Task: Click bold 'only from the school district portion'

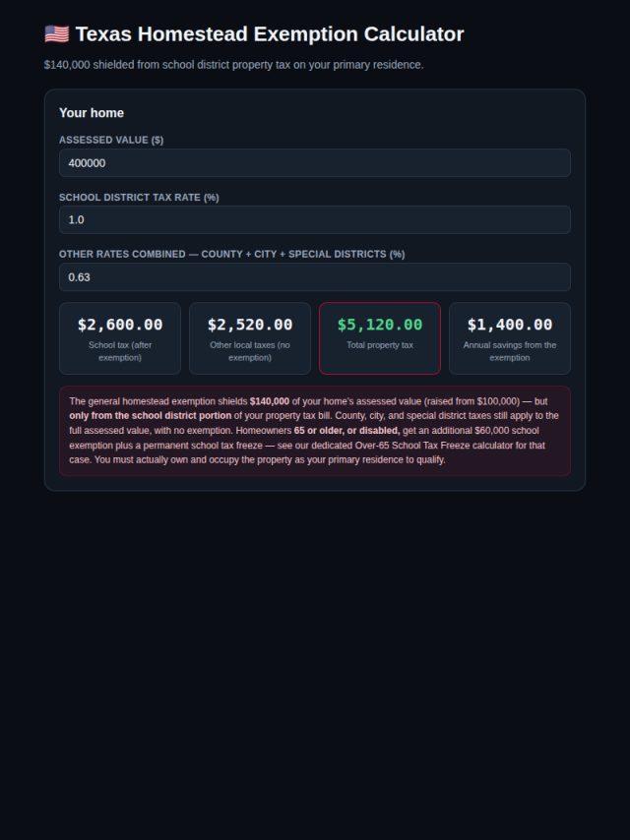Action: click(x=151, y=416)
